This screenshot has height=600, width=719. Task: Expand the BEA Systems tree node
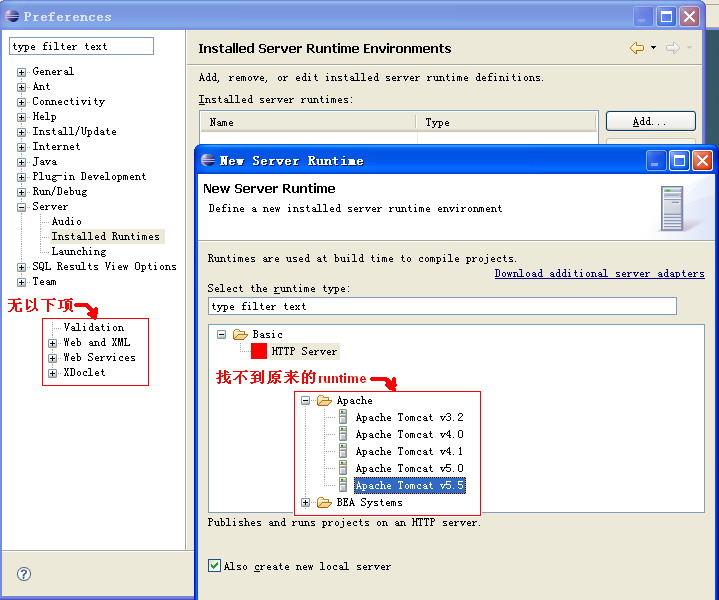(306, 503)
